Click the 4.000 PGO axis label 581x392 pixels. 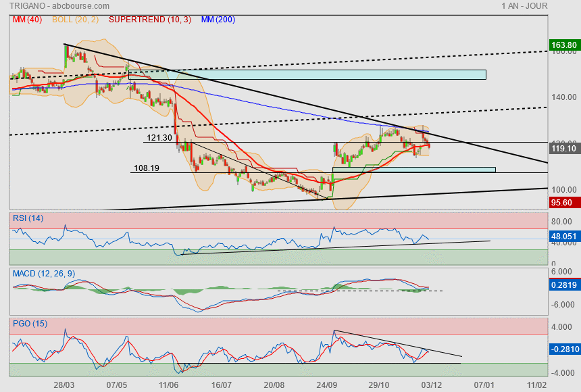[x=561, y=326]
